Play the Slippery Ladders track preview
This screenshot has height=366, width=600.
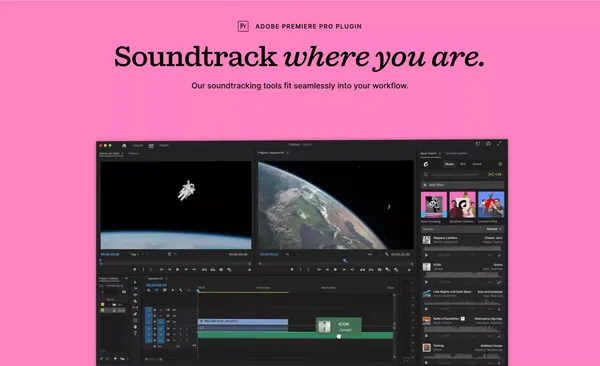pos(426,255)
